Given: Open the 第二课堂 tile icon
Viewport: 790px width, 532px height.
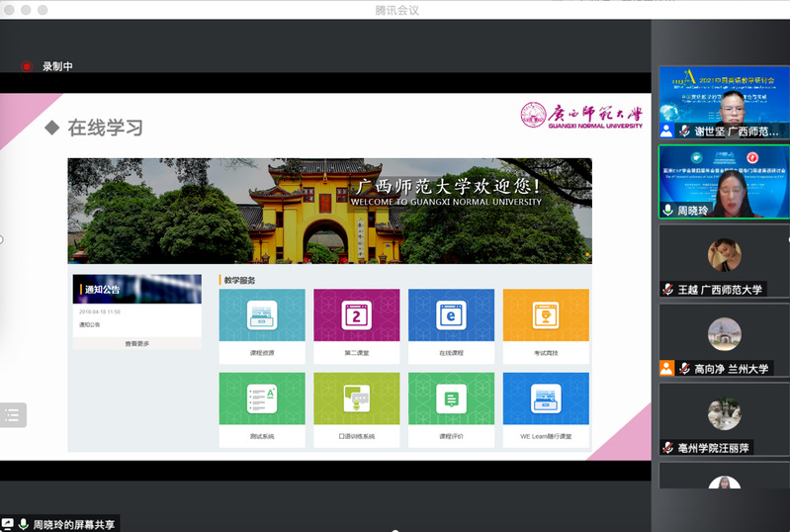Looking at the screenshot, I should pos(357,315).
